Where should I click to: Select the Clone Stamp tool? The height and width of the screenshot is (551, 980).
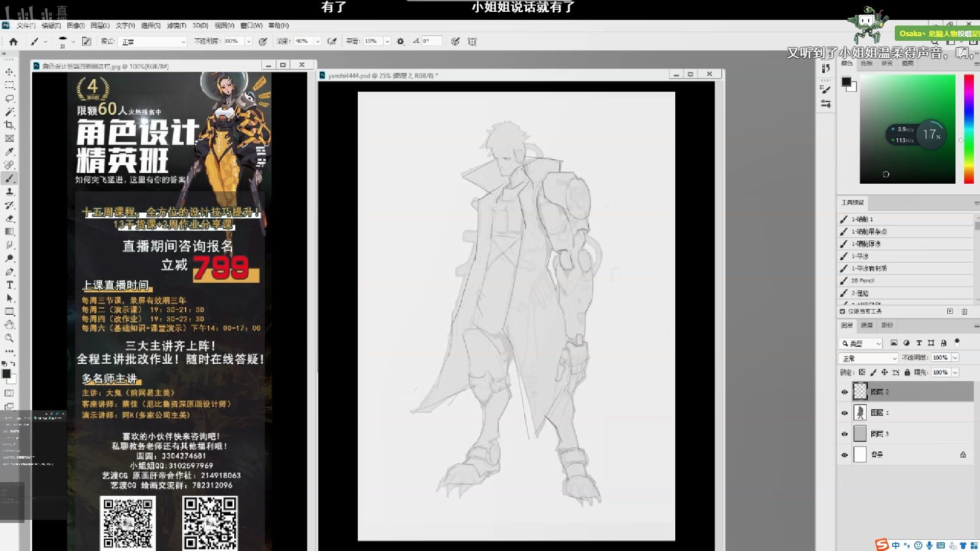tap(10, 192)
